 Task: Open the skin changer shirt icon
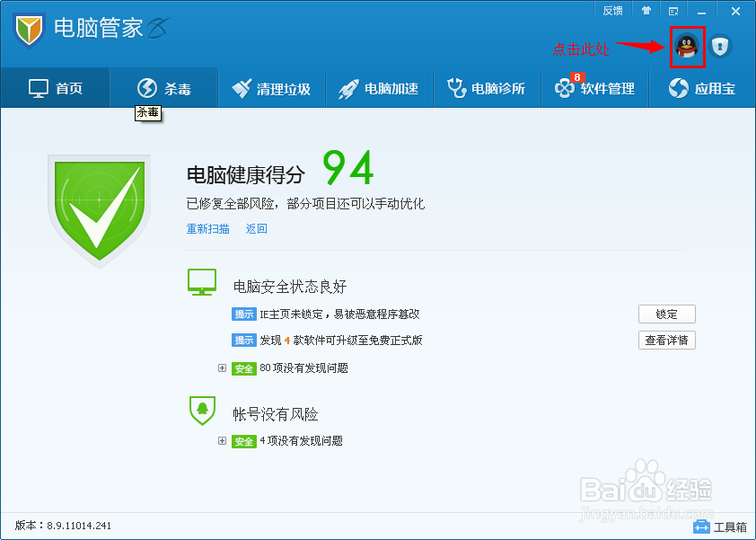[x=646, y=11]
